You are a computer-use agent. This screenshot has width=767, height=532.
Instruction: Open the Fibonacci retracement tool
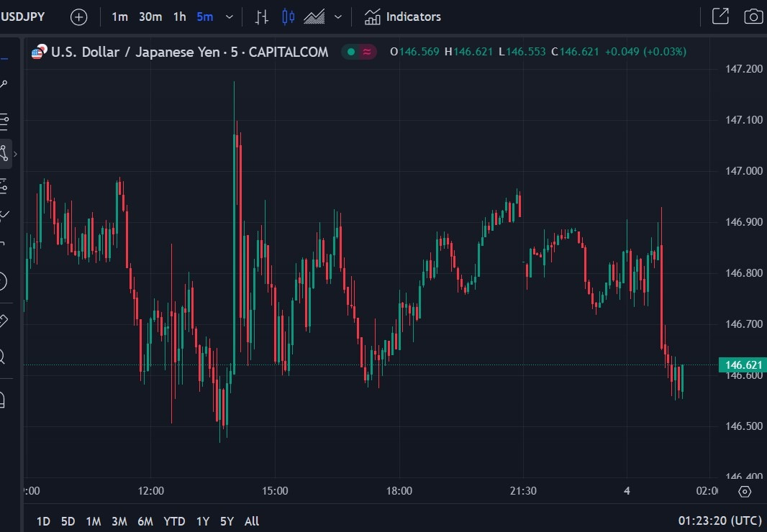[4, 121]
